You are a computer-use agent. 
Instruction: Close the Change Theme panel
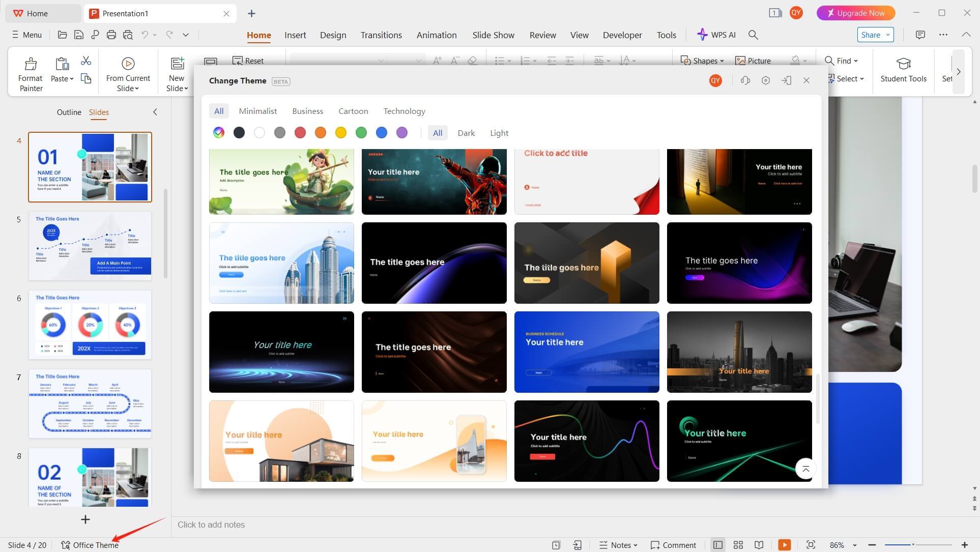[x=806, y=80]
